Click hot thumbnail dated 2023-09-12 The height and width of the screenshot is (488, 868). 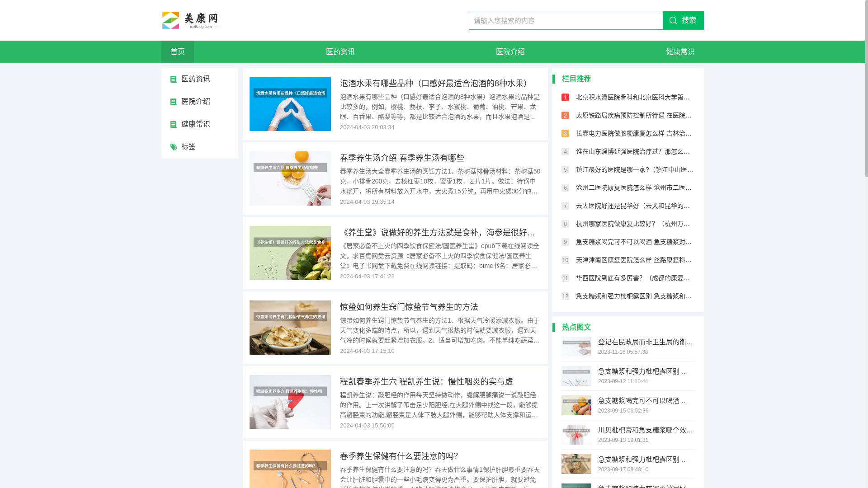click(576, 376)
